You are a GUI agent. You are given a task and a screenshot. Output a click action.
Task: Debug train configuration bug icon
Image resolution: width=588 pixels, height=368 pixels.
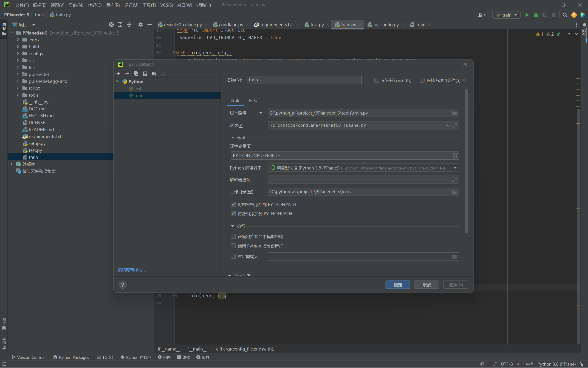point(536,15)
